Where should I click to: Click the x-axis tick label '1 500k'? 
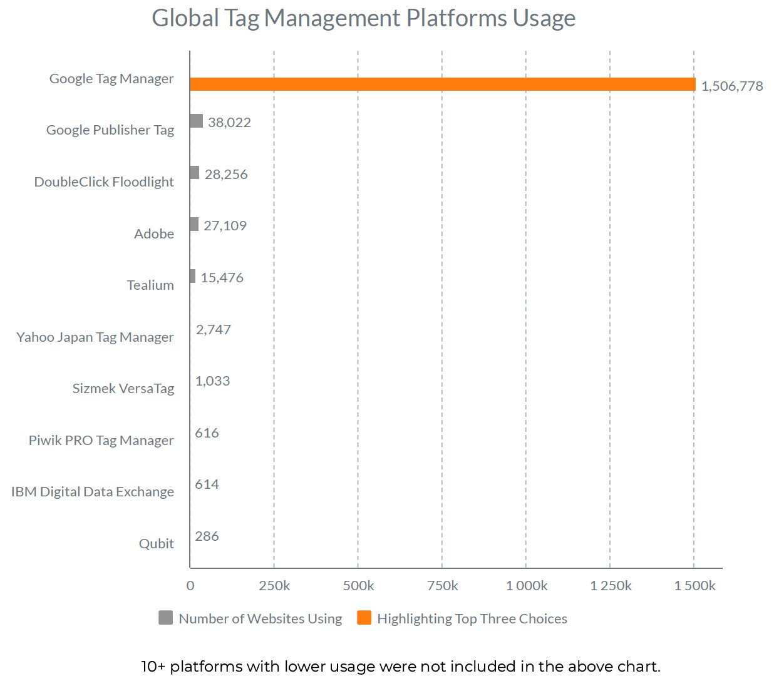[x=694, y=586]
